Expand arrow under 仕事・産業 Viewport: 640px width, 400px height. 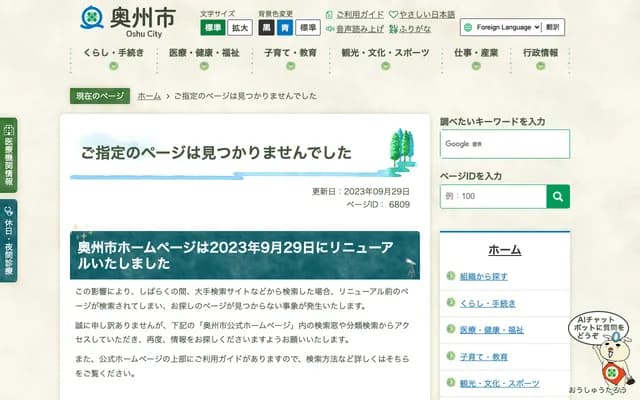click(x=476, y=66)
